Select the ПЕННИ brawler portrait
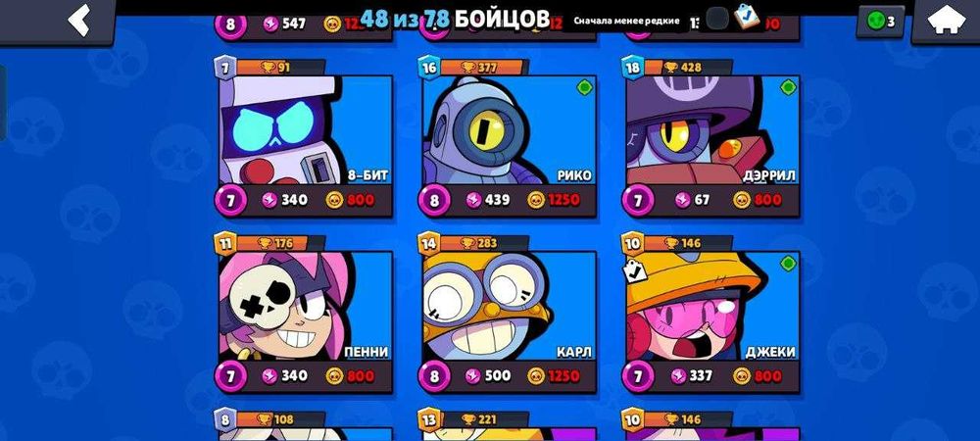The width and height of the screenshot is (980, 441). (306, 306)
